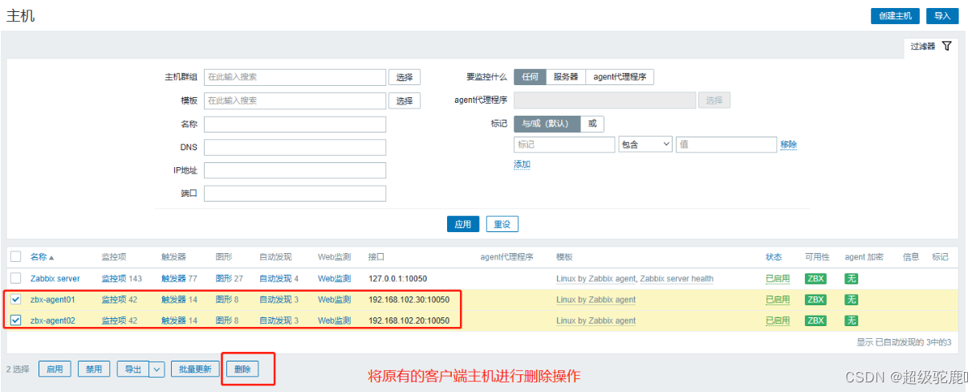Click IP address 192.168.102.20:10050

pos(409,321)
